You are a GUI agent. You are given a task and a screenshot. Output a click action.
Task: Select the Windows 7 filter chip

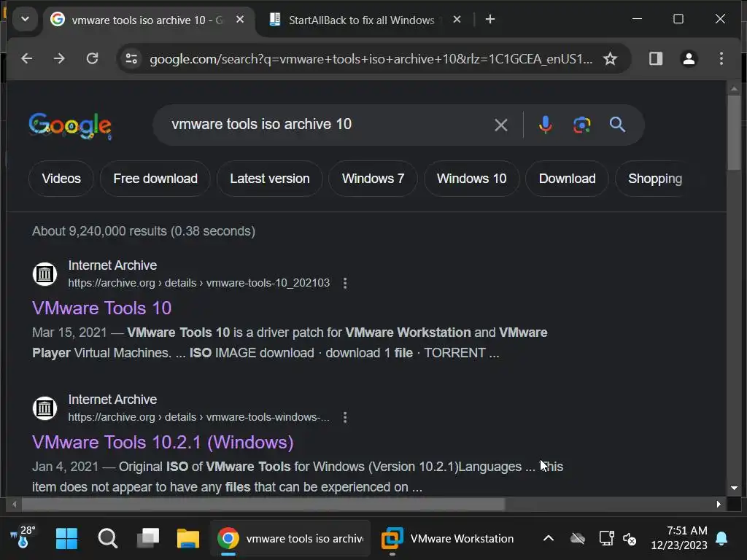373,179
